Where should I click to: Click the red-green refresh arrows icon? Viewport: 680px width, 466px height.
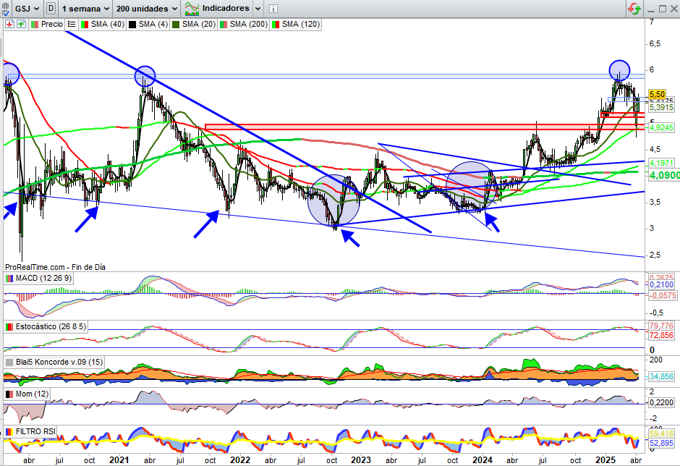click(634, 8)
